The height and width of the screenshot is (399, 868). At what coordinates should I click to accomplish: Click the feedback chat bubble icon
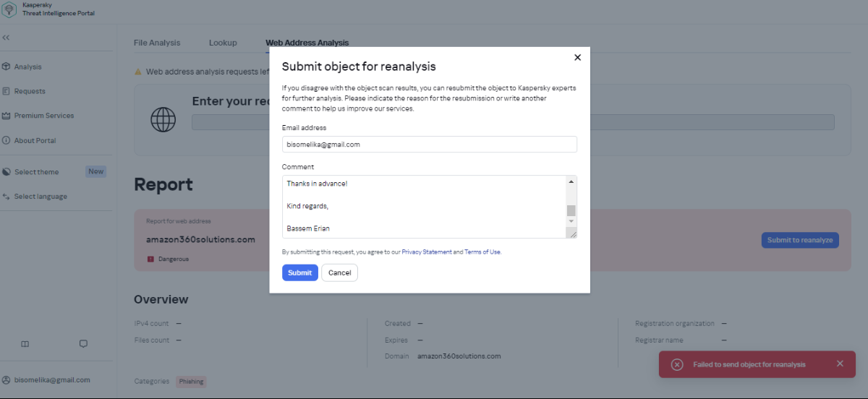click(x=83, y=344)
